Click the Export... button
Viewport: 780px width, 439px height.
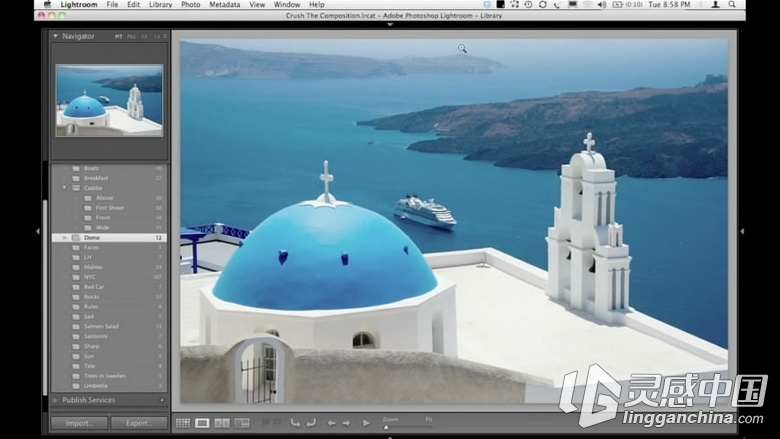pos(139,423)
